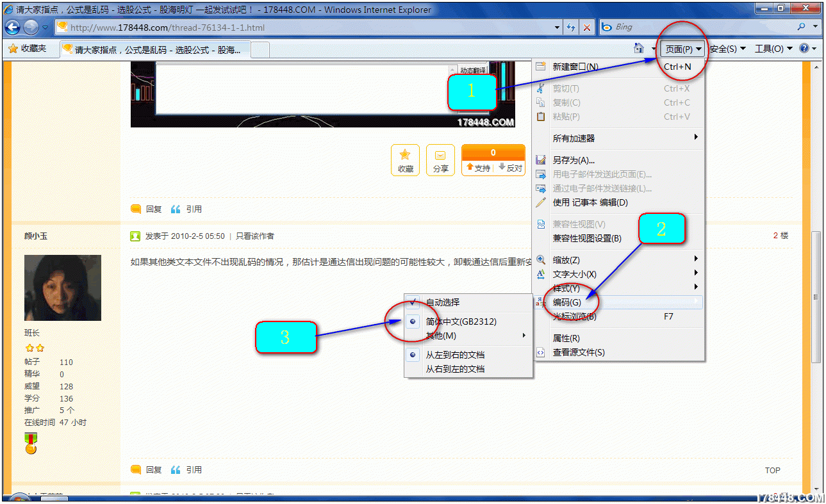The width and height of the screenshot is (826, 504).
Task: Click the Help question-mark icon
Action: 804,49
